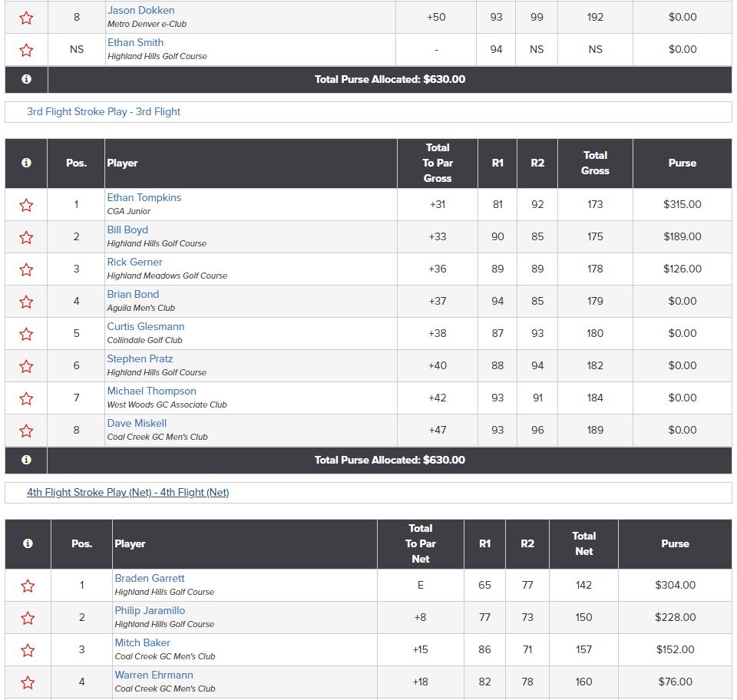The width and height of the screenshot is (737, 700).
Task: Click Purse column header in 3rd Flight
Action: tap(682, 163)
